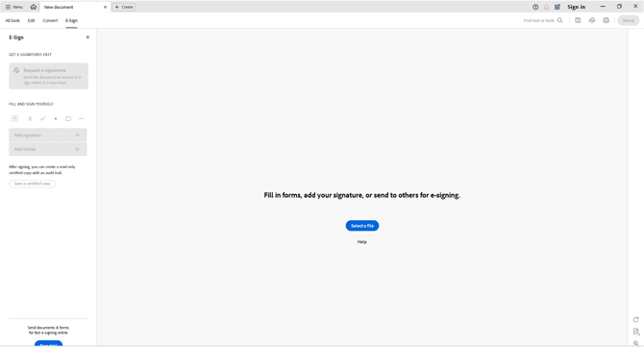Click the Add signature box

(x=48, y=135)
